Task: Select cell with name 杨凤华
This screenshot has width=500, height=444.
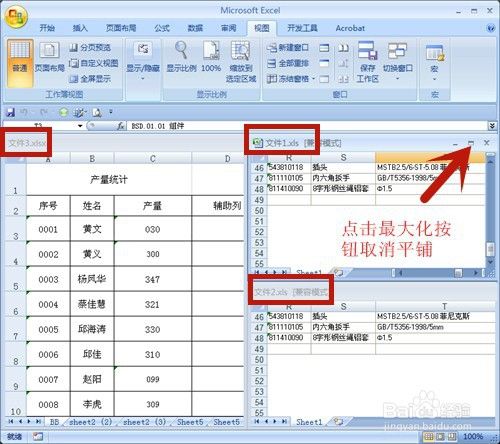Action: (92, 279)
